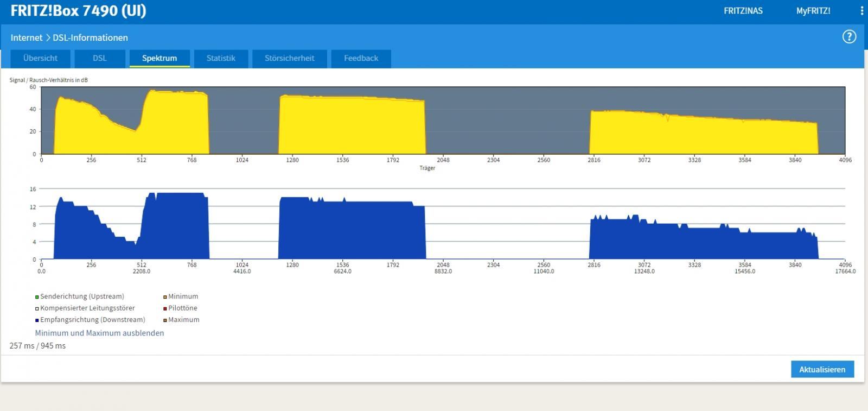Screen dimensions: 868x411
Task: Click the 13248.0 frequency axis value
Action: (644, 271)
